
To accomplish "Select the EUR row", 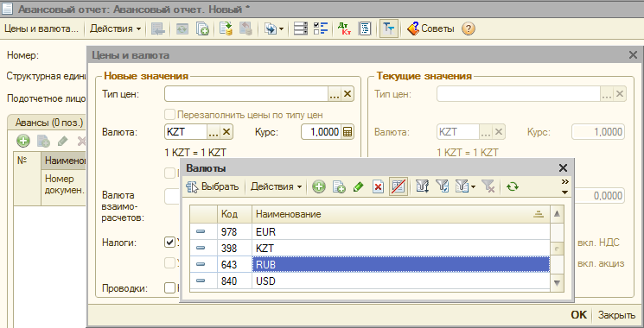I will point(369,232).
